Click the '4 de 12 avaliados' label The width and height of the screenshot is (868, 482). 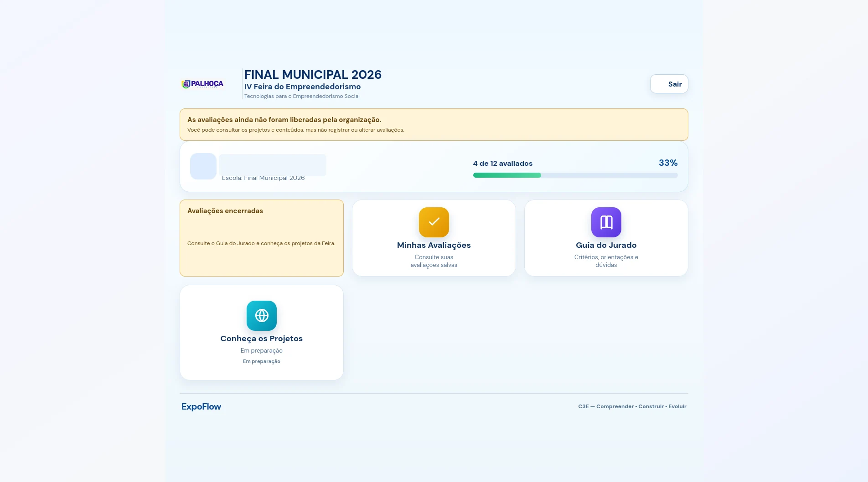point(503,164)
